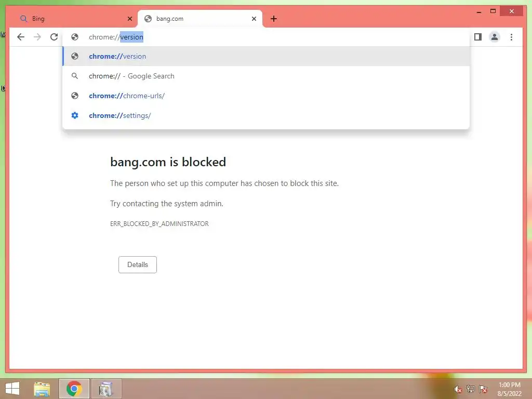Reload the page with refresh icon
Viewport: 532px width, 399px height.
pos(54,37)
